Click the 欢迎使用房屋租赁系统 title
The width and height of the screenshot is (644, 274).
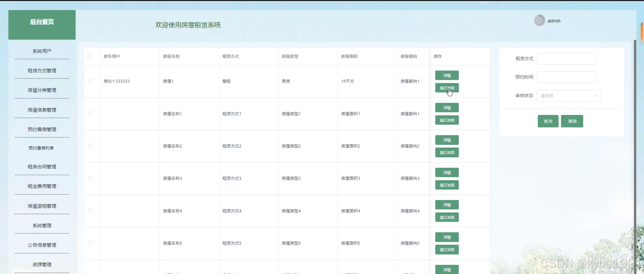coord(188,25)
